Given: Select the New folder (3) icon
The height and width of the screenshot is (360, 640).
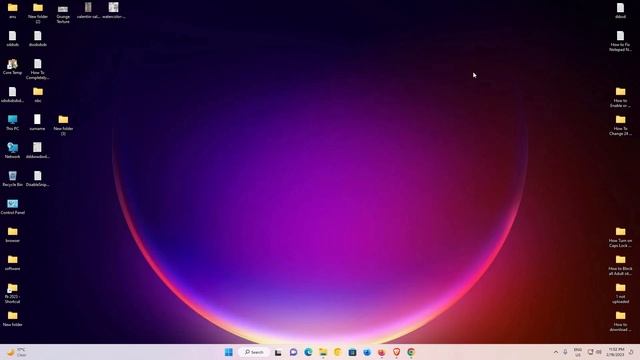Looking at the screenshot, I should 63,124.
